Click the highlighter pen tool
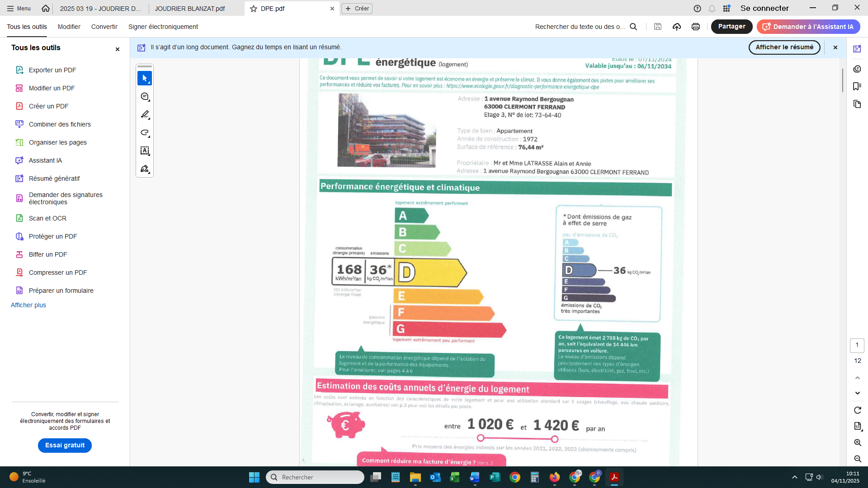 [x=145, y=114]
